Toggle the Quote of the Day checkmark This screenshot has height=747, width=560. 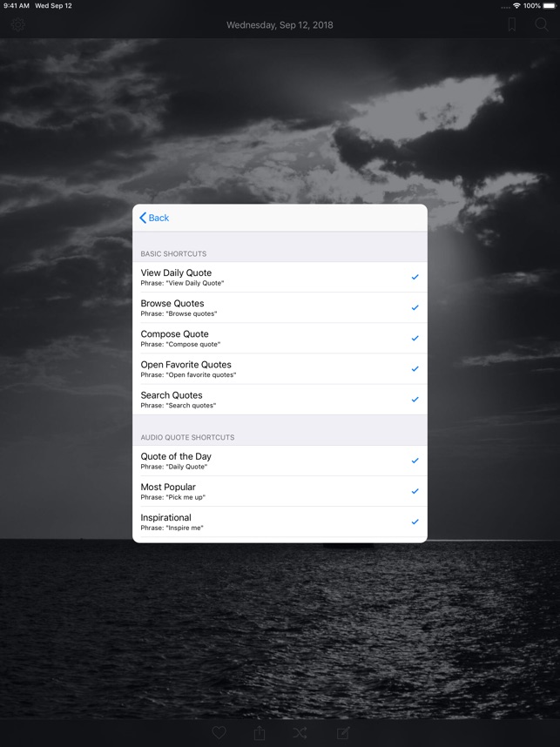415,461
